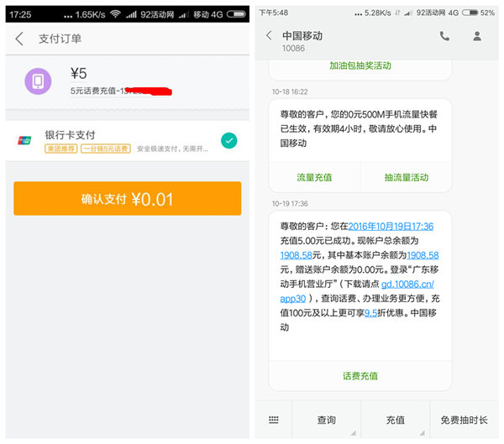Tap the 5元话费充值 order description
Screen dimensions: 504x444
121,91
